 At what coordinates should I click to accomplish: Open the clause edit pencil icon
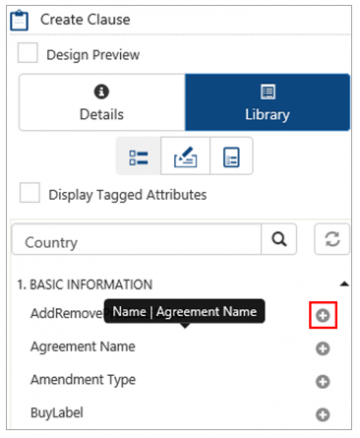tap(185, 157)
